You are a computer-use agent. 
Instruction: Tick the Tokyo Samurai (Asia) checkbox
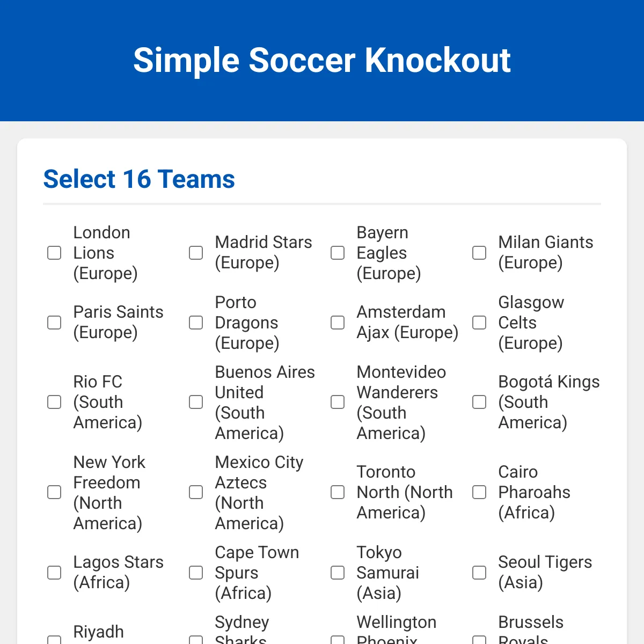(338, 573)
